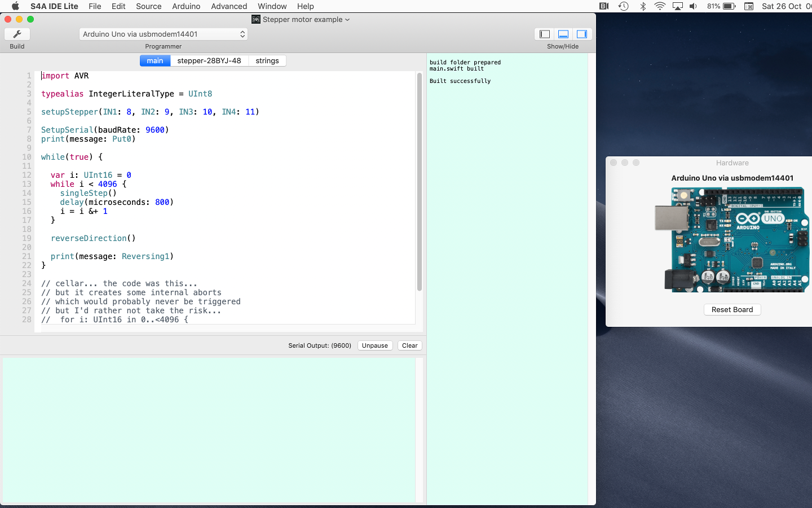The height and width of the screenshot is (508, 812).
Task: Open the Help menu
Action: click(306, 6)
